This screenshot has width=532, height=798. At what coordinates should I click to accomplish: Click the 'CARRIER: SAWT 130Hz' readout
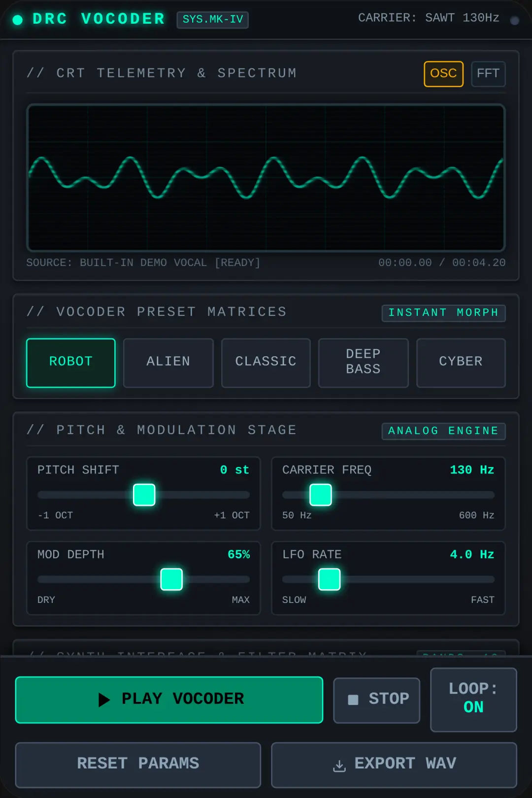(429, 18)
